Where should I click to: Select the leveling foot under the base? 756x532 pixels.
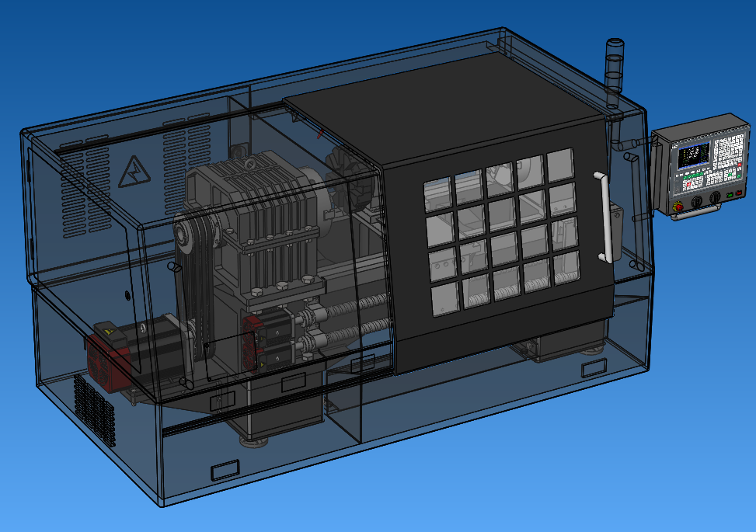coord(254,441)
